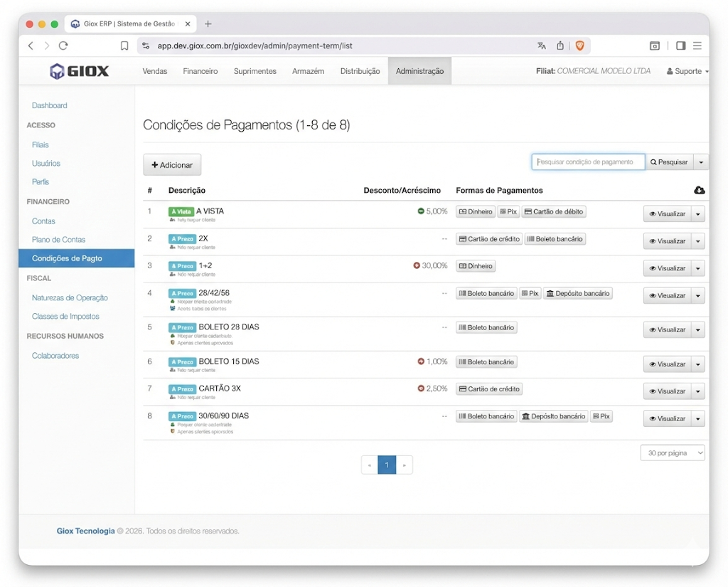Click the cloud download export icon

tap(699, 190)
